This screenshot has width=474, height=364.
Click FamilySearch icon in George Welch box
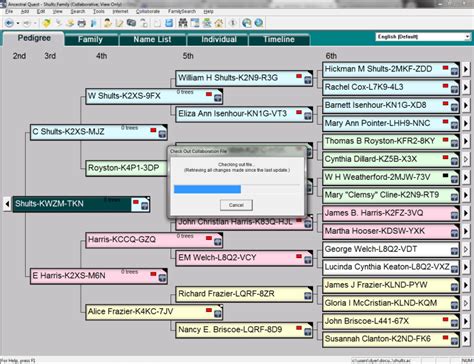(x=454, y=251)
